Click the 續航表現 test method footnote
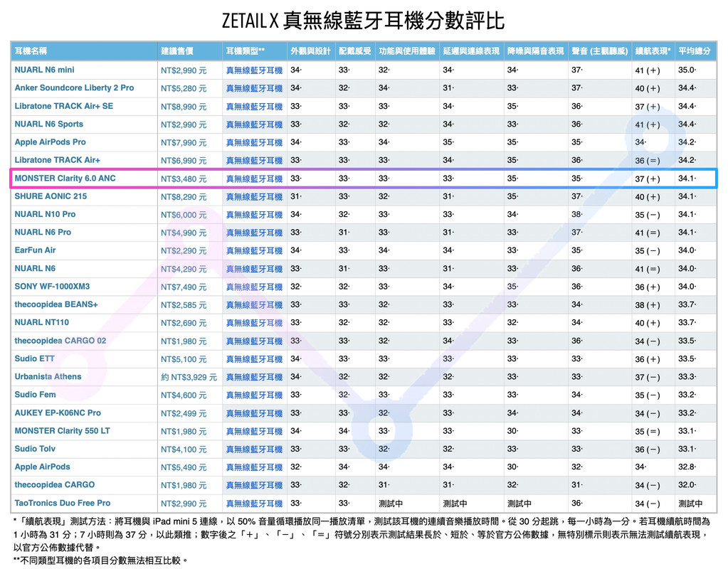Viewport: 728px width, 569px height. point(362,534)
